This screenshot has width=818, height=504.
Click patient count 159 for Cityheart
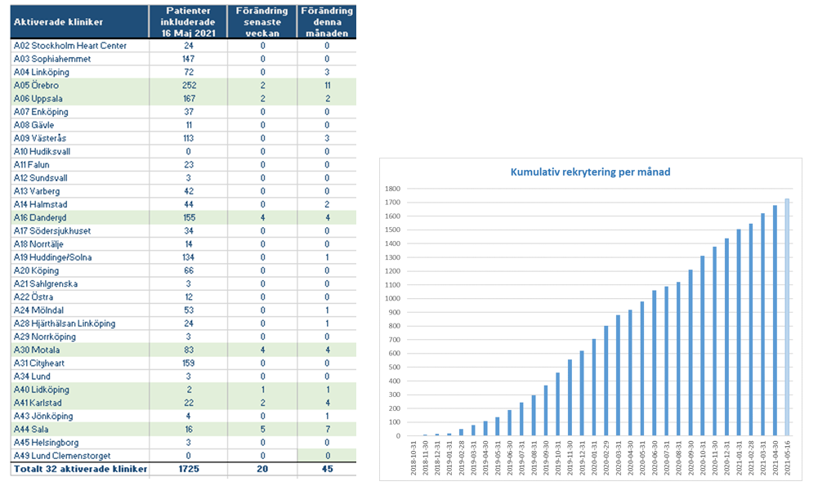tap(188, 364)
